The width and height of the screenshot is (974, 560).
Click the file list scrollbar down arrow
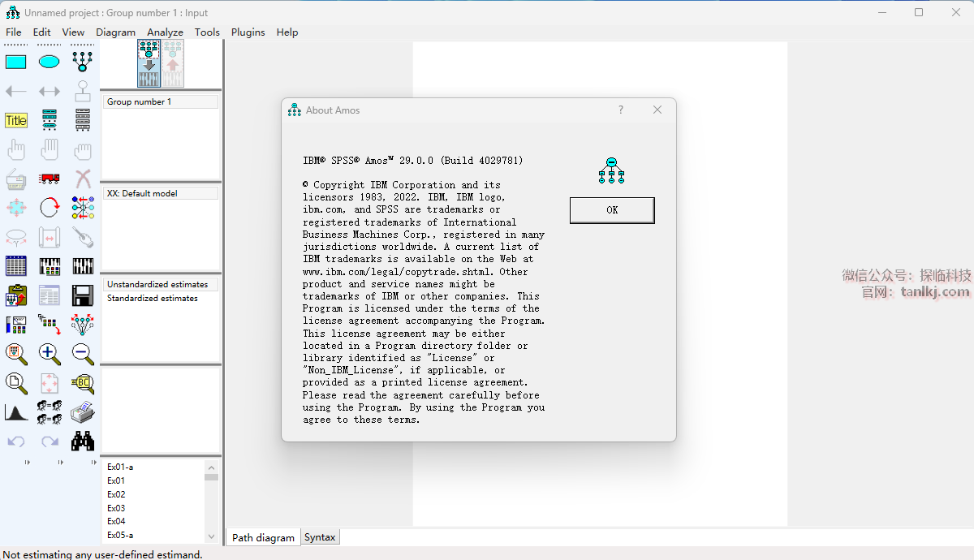click(212, 536)
